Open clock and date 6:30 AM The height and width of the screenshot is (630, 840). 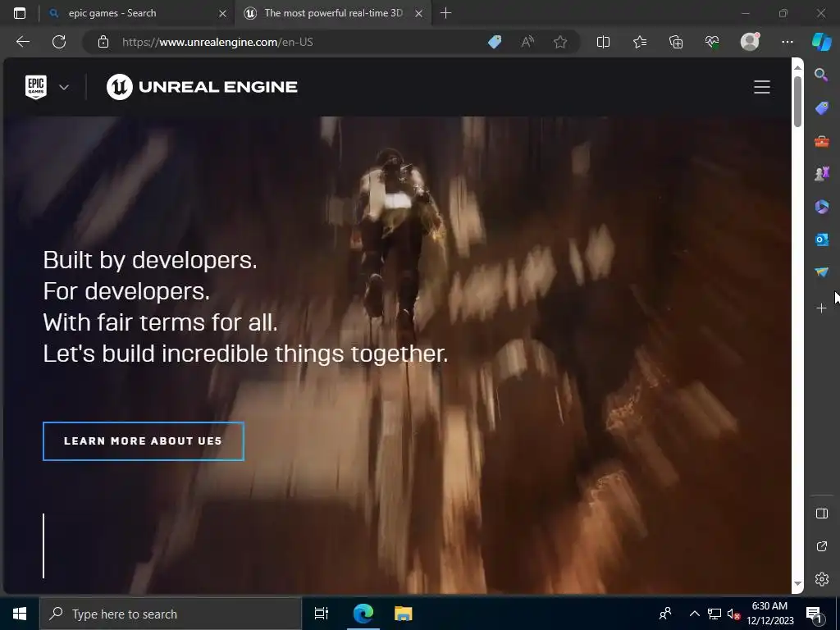769,614
